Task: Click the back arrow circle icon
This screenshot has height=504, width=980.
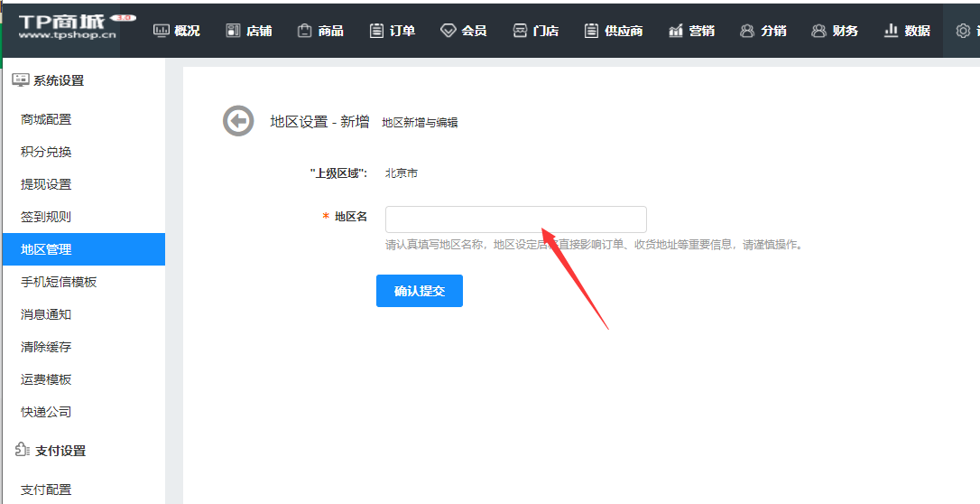Action: (x=238, y=121)
